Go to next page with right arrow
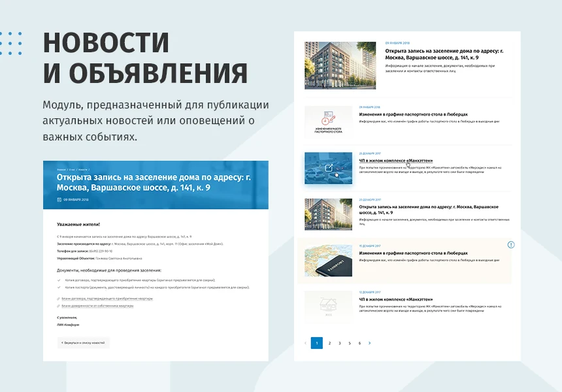This screenshot has width=562, height=392. 369,343
